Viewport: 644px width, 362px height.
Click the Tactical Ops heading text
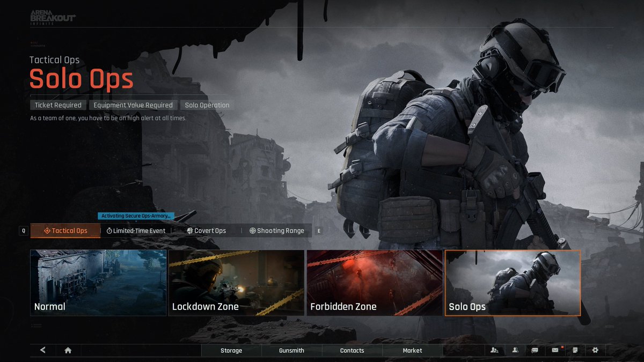[x=54, y=60]
